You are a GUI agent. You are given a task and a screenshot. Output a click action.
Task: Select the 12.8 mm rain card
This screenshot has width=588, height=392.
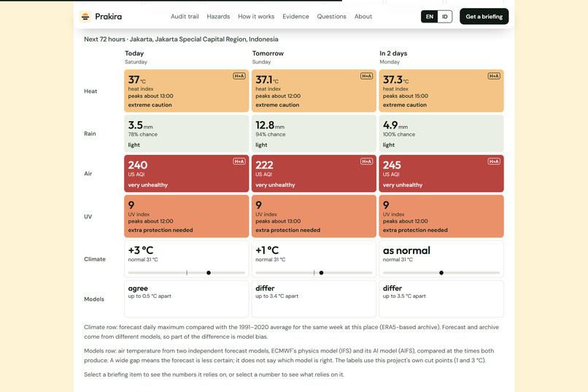point(314,134)
